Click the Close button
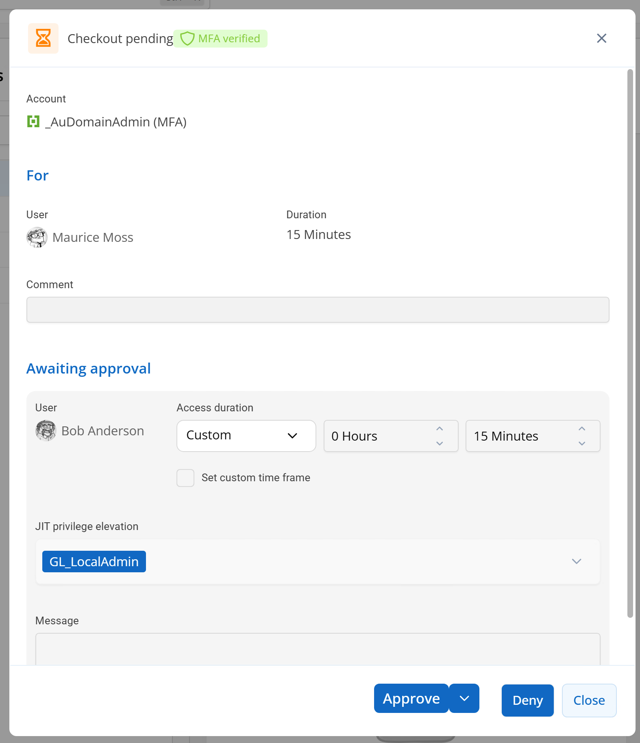 click(x=589, y=700)
